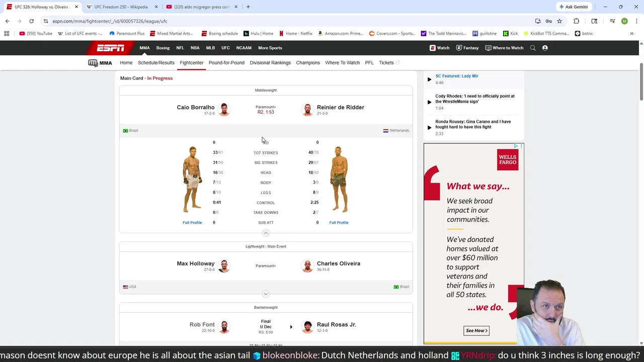Open bookmarks overflow chevron
The width and height of the screenshot is (644, 362).
click(x=631, y=34)
